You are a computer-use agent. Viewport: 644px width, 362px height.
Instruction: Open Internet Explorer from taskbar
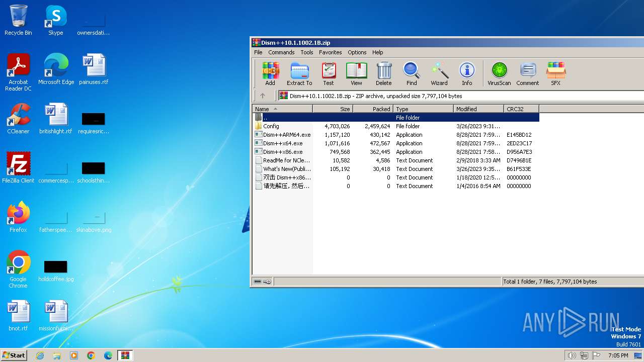[40, 355]
